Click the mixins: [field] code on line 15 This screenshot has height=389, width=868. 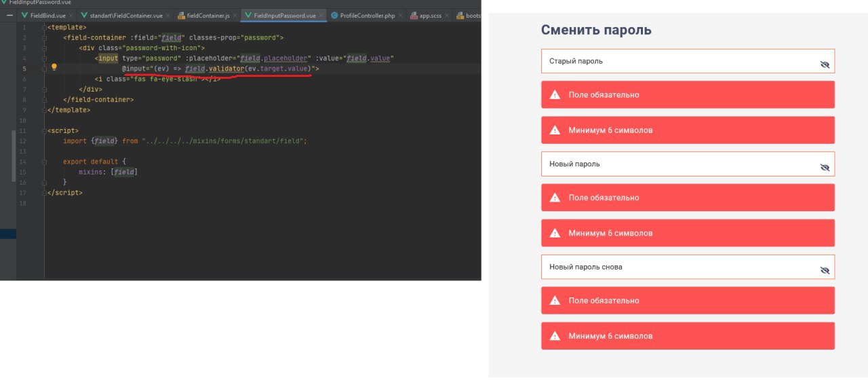[x=108, y=172]
